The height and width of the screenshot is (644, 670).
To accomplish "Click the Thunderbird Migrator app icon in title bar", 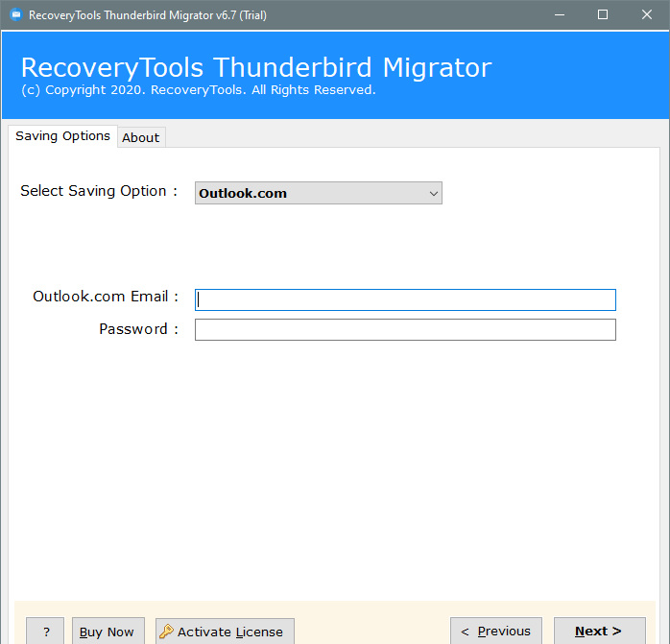I will coord(16,15).
